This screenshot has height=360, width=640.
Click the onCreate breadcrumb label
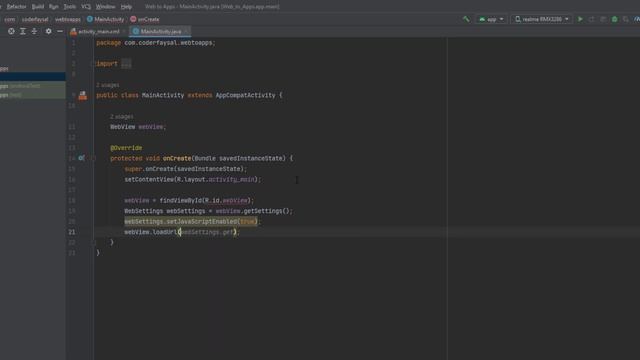click(149, 19)
